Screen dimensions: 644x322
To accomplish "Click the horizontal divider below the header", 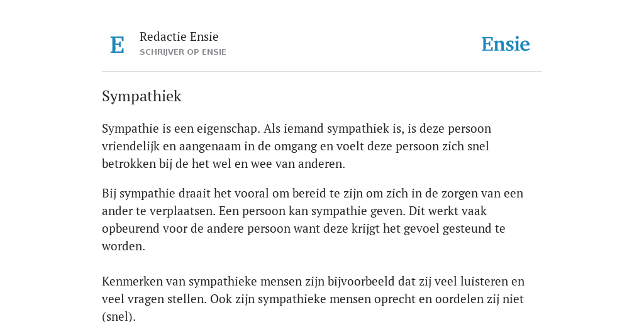I will [322, 72].
